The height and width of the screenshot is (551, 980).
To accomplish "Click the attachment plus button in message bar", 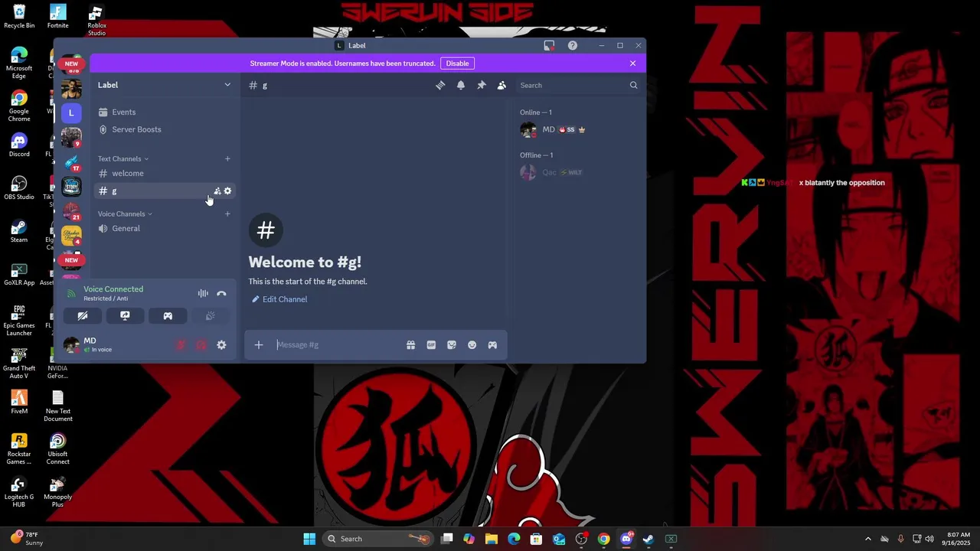I will tap(259, 345).
